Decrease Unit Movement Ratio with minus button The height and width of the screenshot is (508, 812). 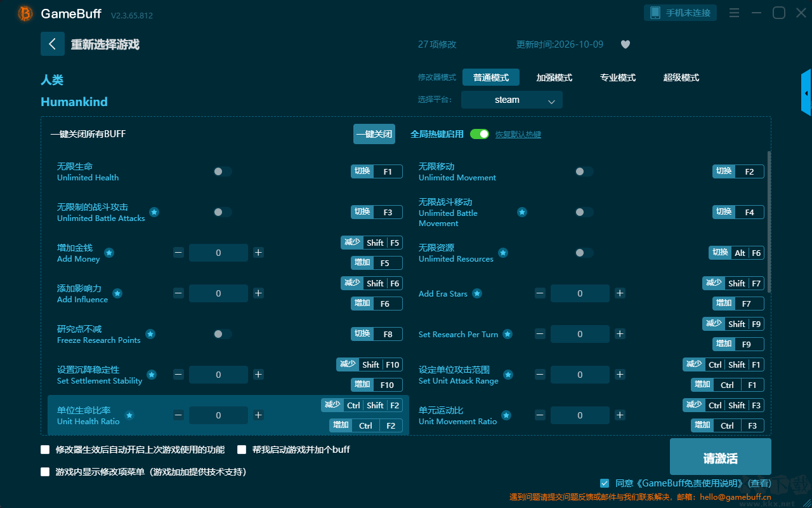pos(540,415)
